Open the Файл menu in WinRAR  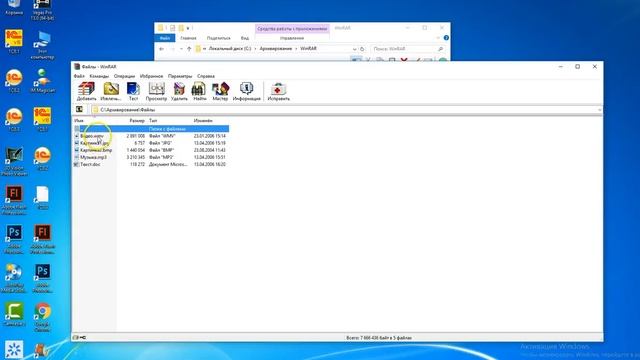coord(79,76)
